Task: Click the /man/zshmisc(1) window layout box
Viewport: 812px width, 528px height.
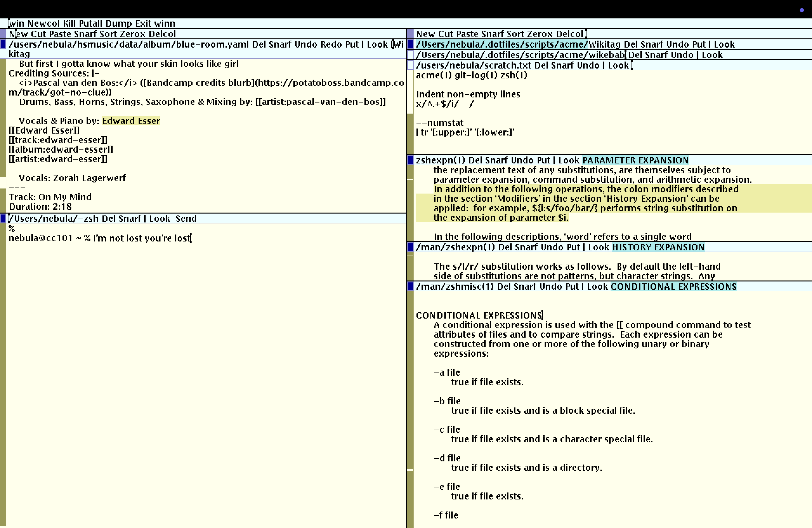Action: point(410,286)
